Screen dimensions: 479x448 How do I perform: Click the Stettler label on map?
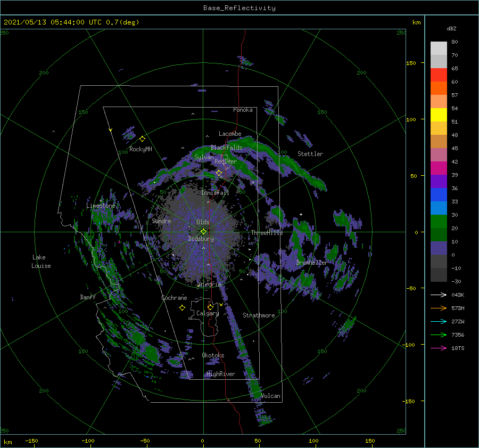coord(310,154)
